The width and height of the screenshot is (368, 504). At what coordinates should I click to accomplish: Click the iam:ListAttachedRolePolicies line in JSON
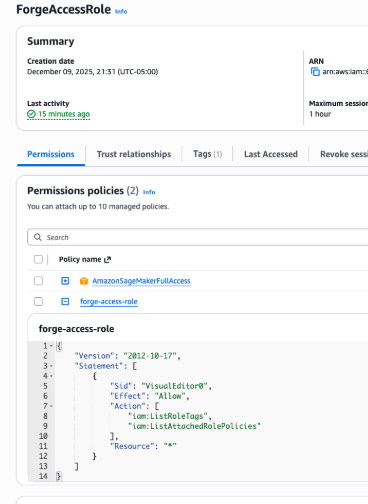coord(194,426)
